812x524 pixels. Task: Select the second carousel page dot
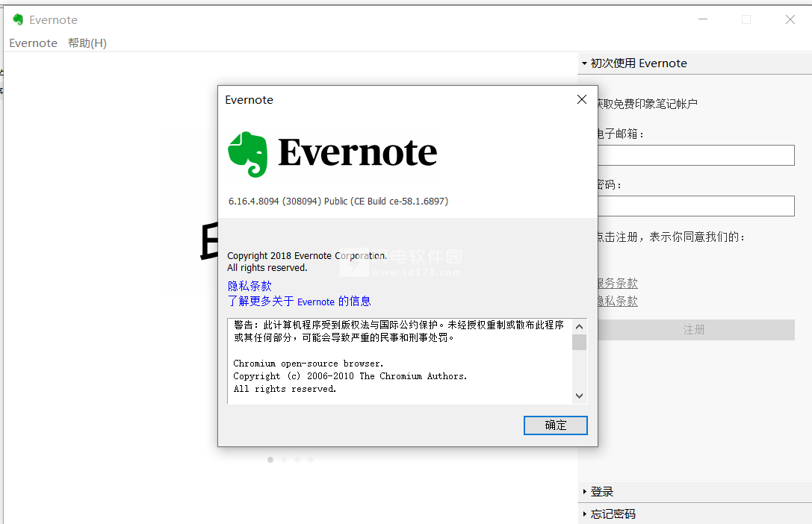point(284,459)
